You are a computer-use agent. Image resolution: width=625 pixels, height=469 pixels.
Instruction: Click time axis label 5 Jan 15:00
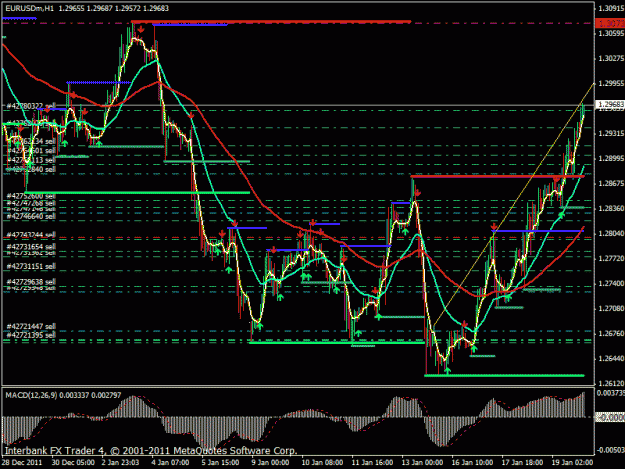click(x=220, y=463)
